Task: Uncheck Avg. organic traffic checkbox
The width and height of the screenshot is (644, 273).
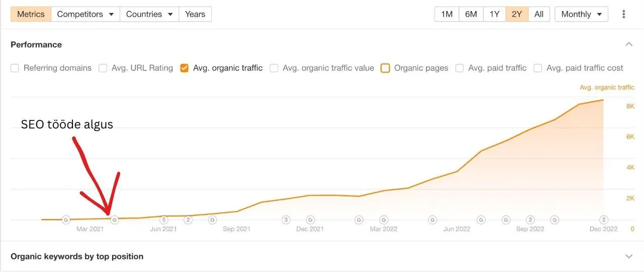Action: pos(185,68)
